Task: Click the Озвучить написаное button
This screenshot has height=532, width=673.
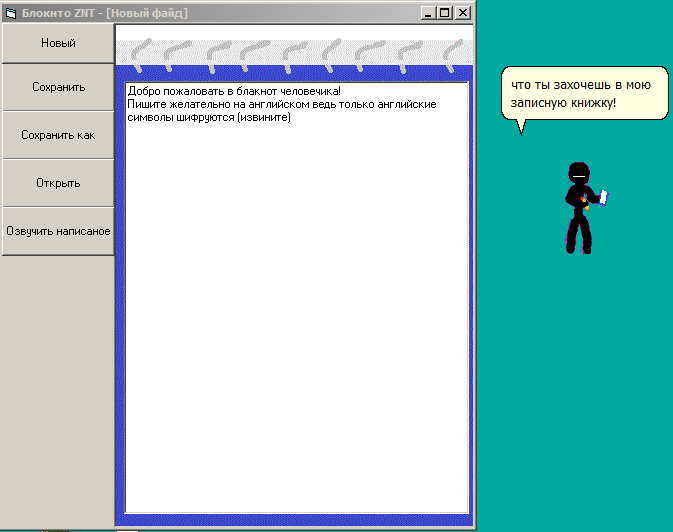Action: pyautogui.click(x=58, y=231)
